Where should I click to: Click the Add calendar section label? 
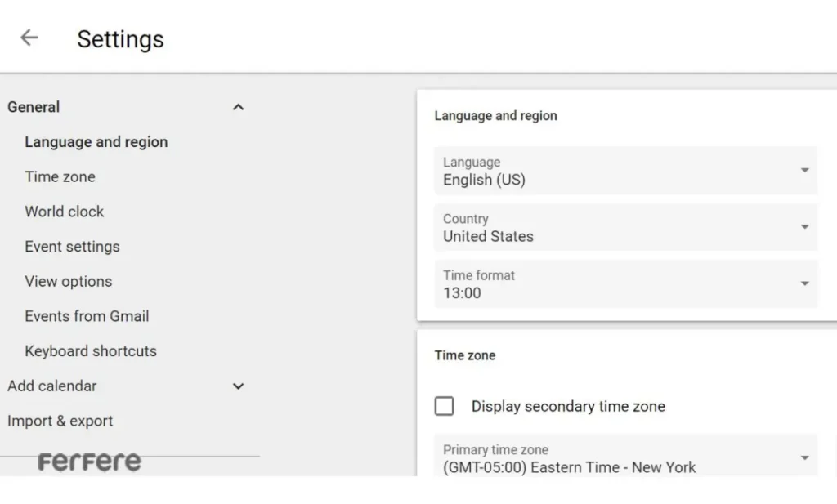pos(51,386)
